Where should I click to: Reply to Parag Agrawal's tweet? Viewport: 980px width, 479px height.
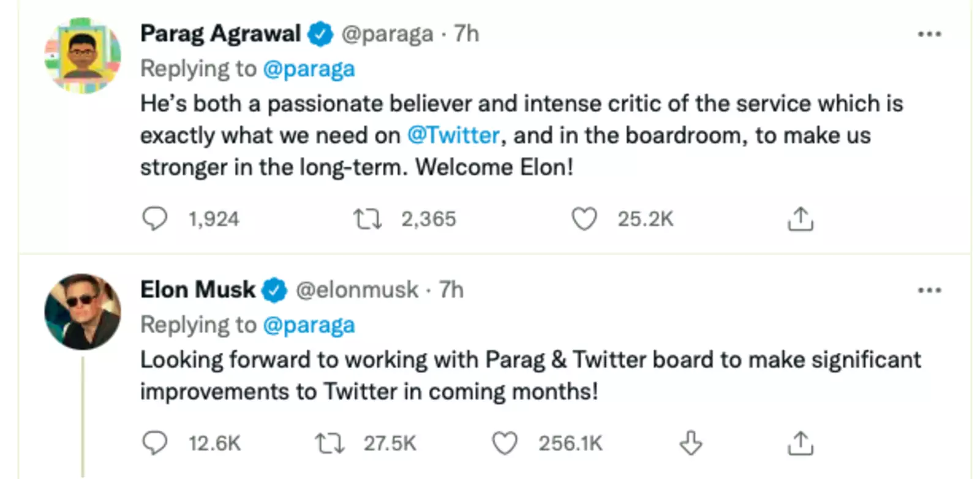point(154,219)
